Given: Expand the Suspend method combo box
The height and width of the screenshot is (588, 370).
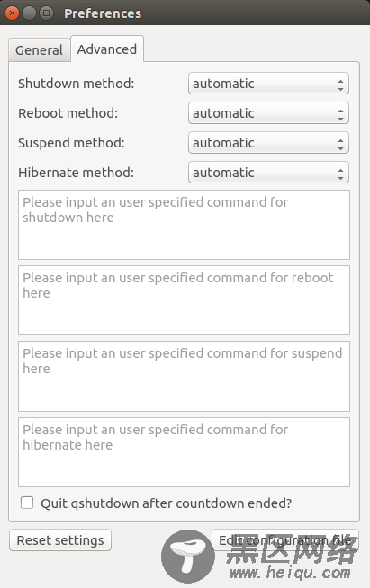Looking at the screenshot, I should (x=268, y=143).
